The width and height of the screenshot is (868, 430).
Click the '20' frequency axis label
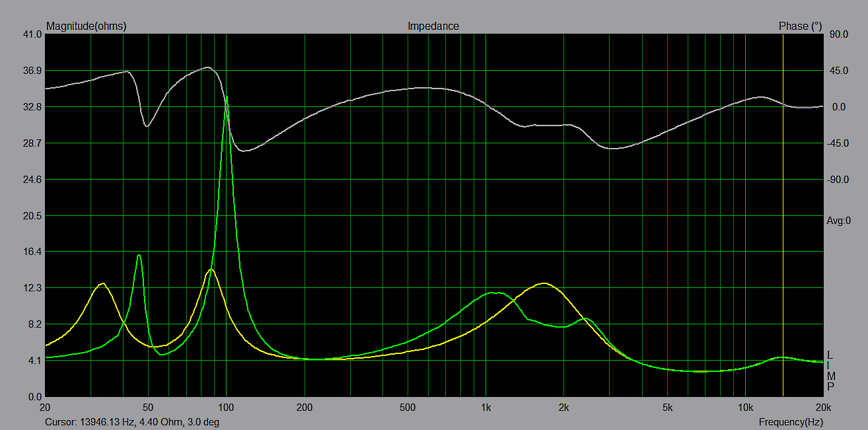(x=45, y=407)
